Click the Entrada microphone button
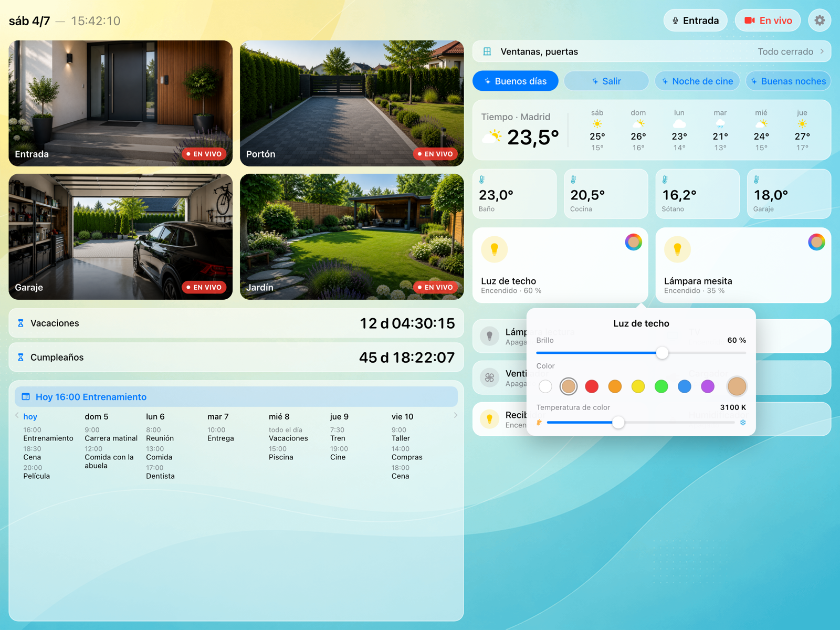The width and height of the screenshot is (840, 630). [696, 20]
